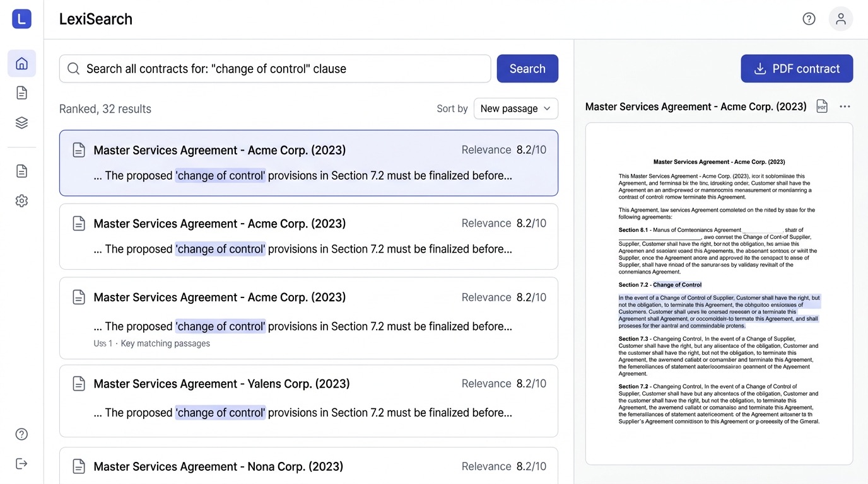
Task: Open help icon in top header
Action: click(x=809, y=19)
